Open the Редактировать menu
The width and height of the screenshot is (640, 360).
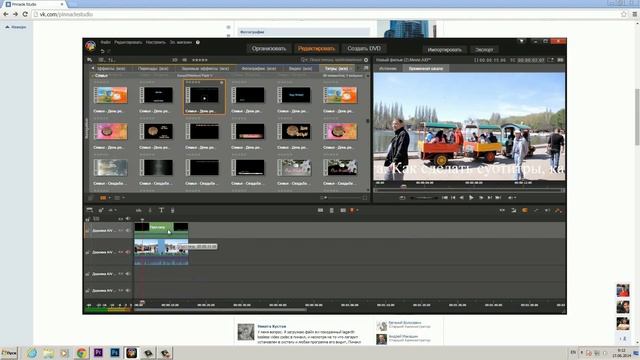pyautogui.click(x=128, y=42)
